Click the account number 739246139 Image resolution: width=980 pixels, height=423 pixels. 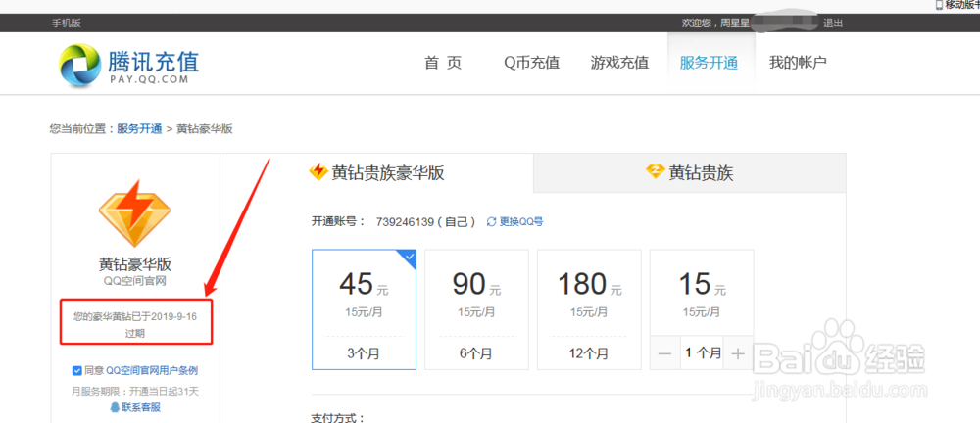[405, 222]
